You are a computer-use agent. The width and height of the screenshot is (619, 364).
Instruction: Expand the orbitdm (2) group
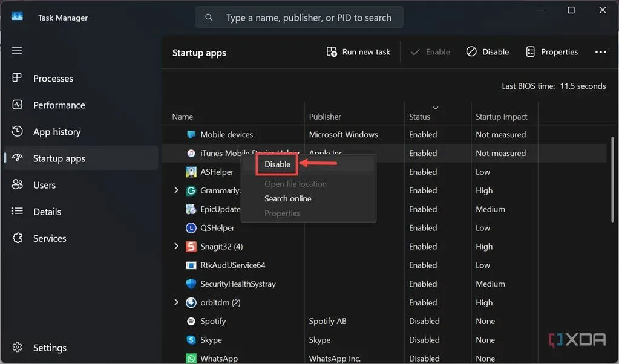click(176, 302)
